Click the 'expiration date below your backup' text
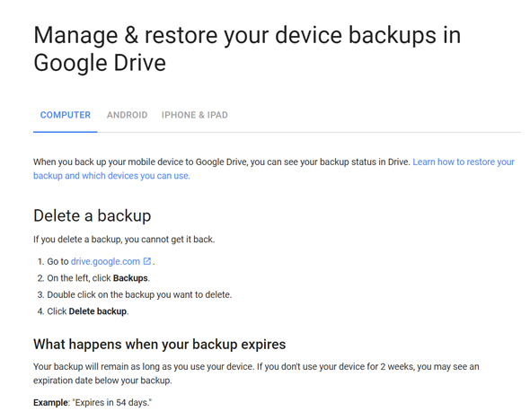The image size is (530, 420). (102, 381)
